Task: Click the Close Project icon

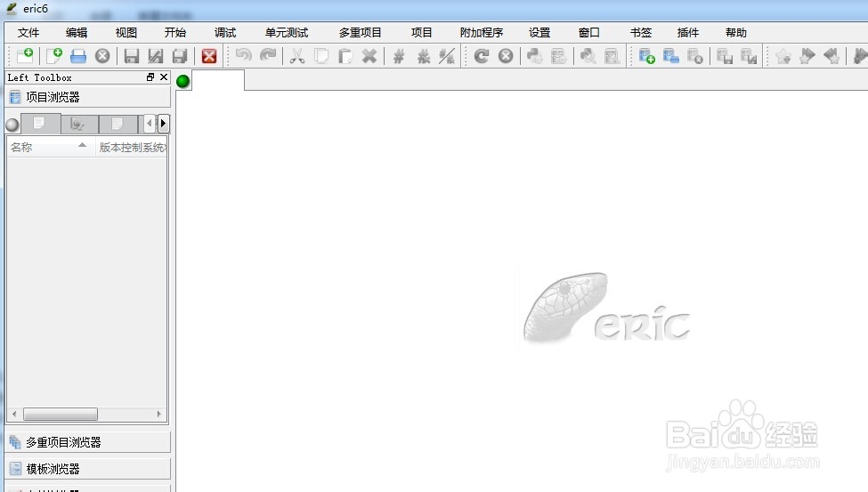Action: [x=694, y=56]
